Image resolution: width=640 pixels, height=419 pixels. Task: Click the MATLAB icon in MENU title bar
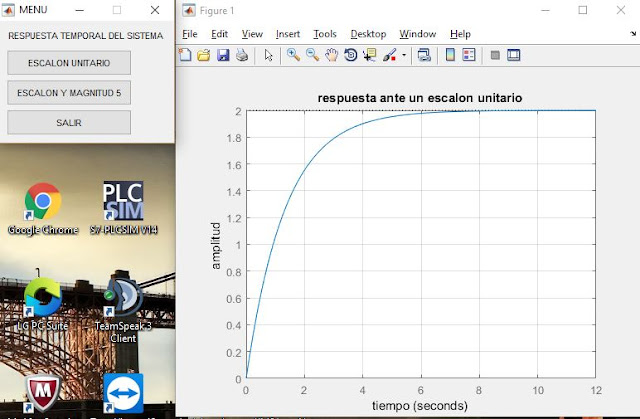(8, 10)
